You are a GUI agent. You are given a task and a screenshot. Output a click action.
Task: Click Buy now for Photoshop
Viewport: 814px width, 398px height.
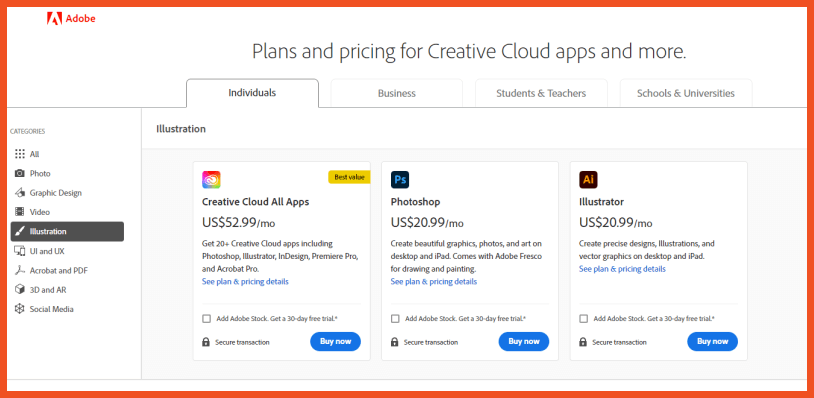tap(524, 341)
